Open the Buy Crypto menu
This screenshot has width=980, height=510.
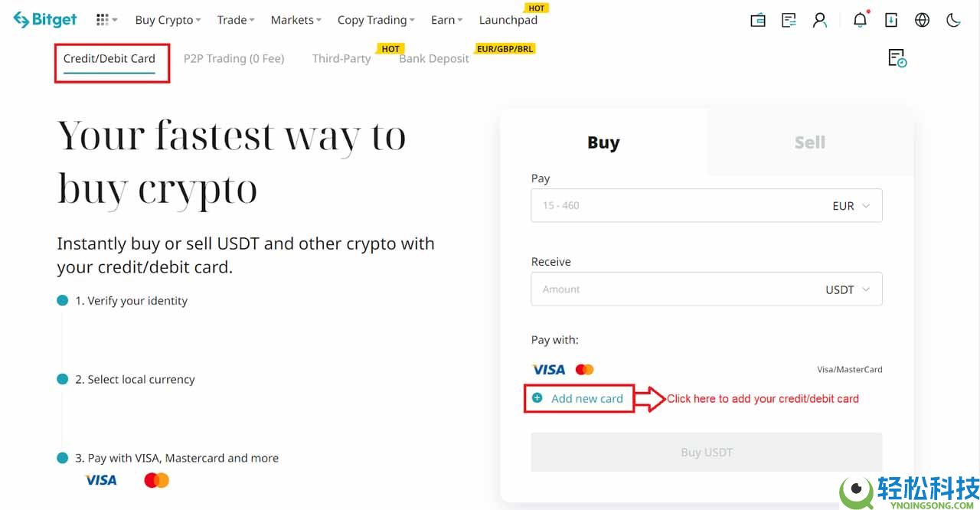[167, 20]
